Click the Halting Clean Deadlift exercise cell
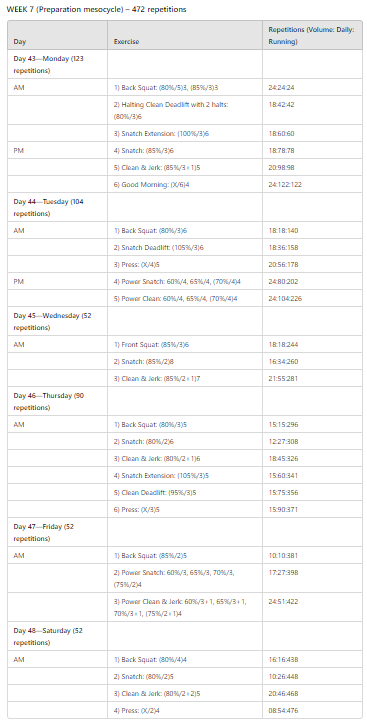 pyautogui.click(x=185, y=111)
